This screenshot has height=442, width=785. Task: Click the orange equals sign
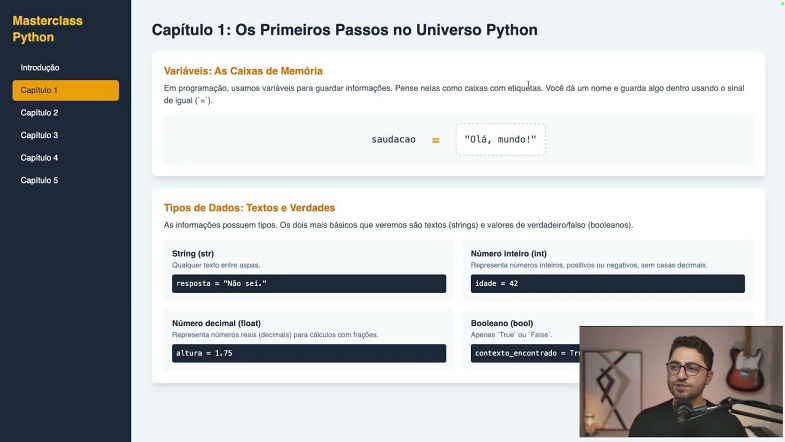(435, 140)
